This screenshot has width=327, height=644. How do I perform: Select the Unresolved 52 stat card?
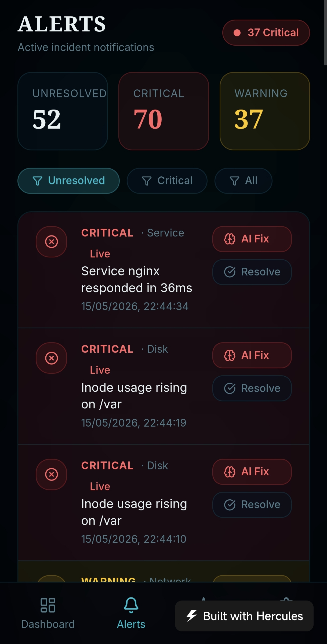63,111
